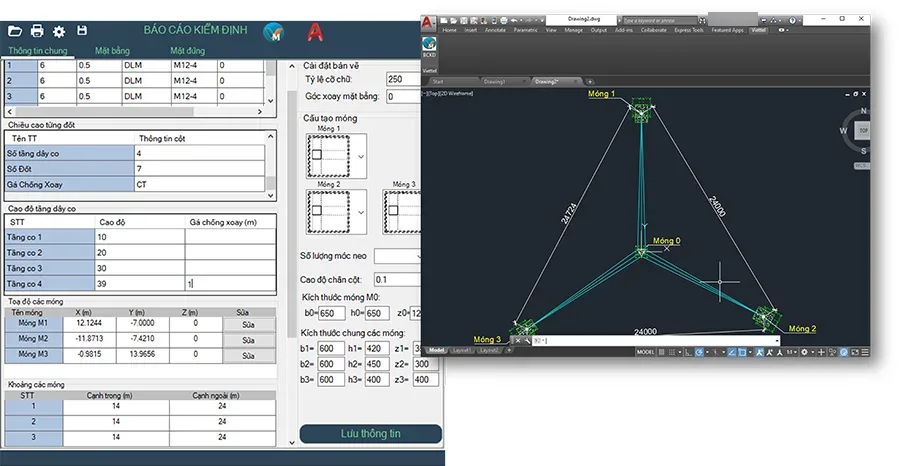Open Móng 2 foundation type dropdown
Viewport: 900px width, 466px height.
(361, 212)
